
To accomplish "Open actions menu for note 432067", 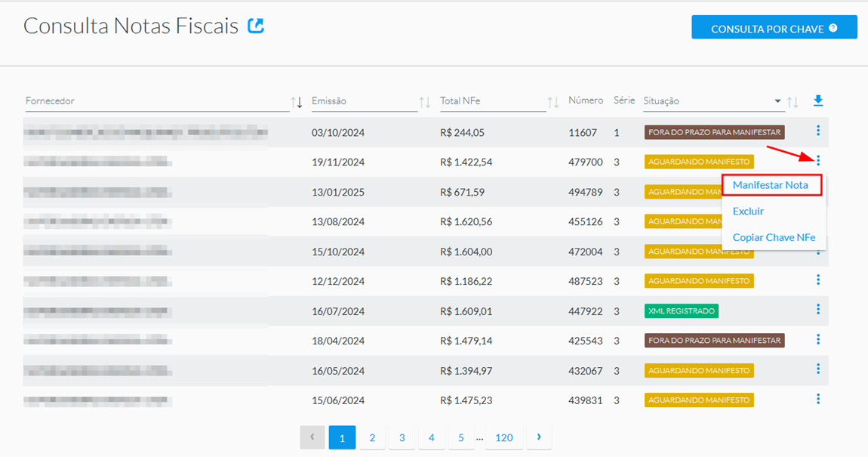I will (818, 369).
